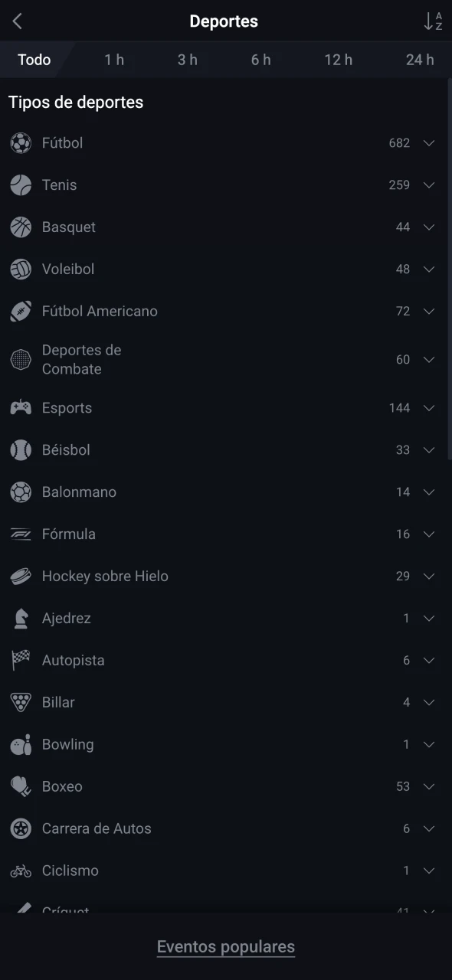Select the Todo filter tab
Viewport: 452px width, 980px height.
pyautogui.click(x=34, y=60)
